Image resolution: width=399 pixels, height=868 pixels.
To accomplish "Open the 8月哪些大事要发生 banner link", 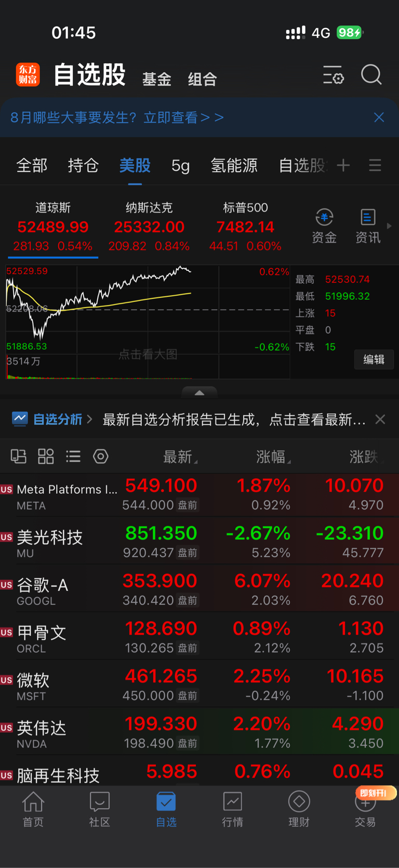I will (x=117, y=117).
